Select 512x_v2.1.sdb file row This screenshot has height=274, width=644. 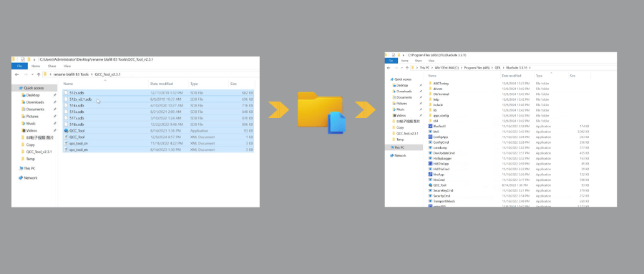coord(159,99)
